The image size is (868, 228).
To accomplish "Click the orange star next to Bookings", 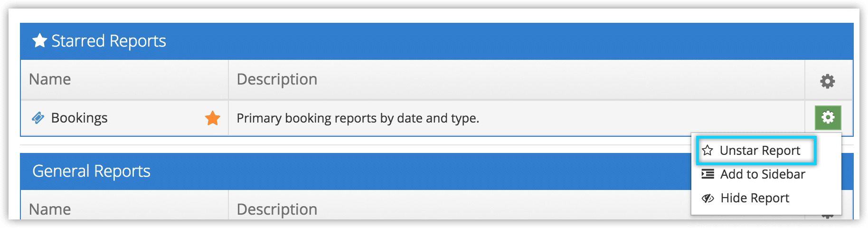I will tap(213, 118).
